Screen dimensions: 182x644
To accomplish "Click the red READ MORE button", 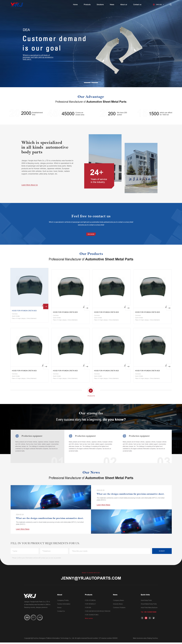I will (91, 234).
